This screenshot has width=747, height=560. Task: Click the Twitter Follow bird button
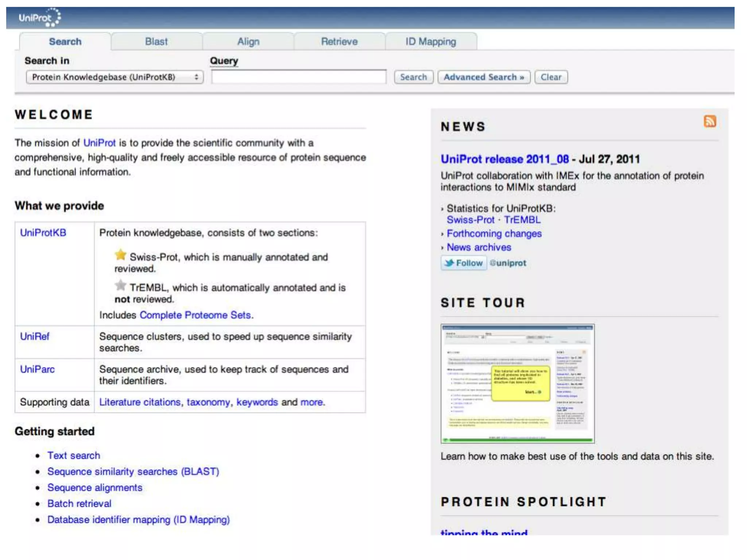[x=464, y=263]
